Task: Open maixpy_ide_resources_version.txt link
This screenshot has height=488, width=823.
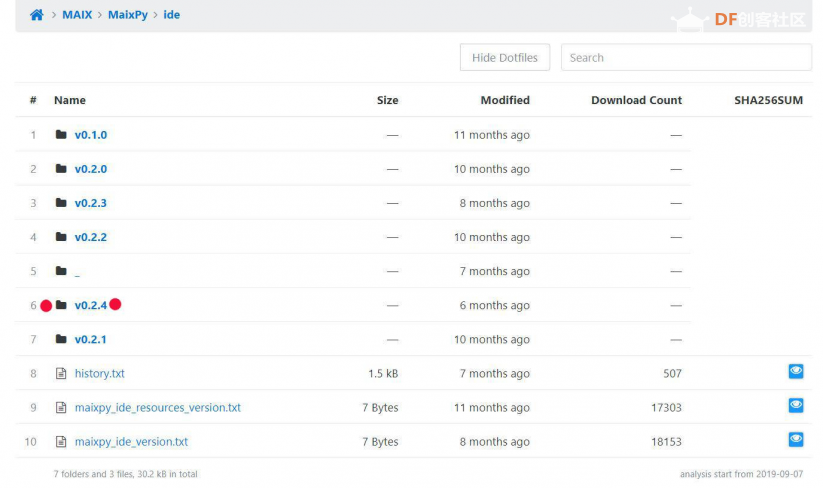Action: (x=157, y=408)
